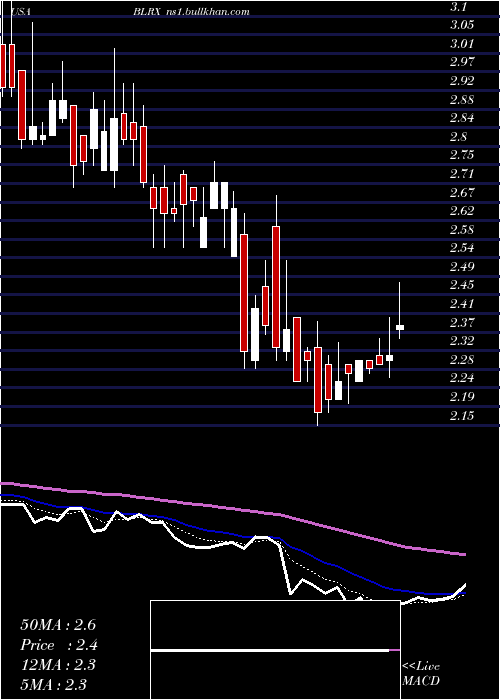Select the 2.92 price axis label
The image size is (500, 700).
pyautogui.click(x=462, y=81)
